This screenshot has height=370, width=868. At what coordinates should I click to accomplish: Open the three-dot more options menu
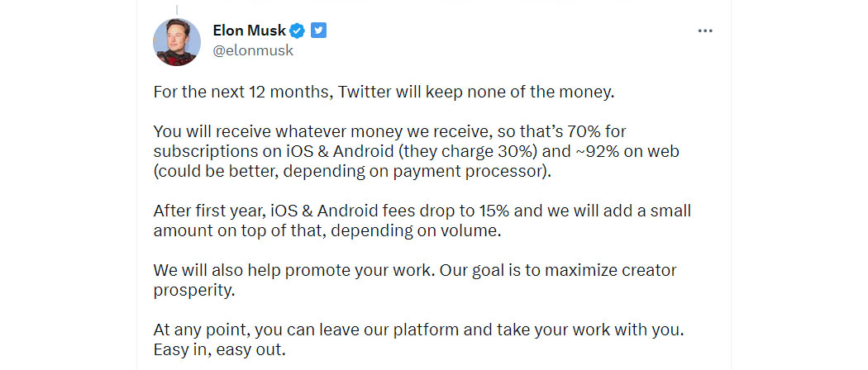[704, 31]
